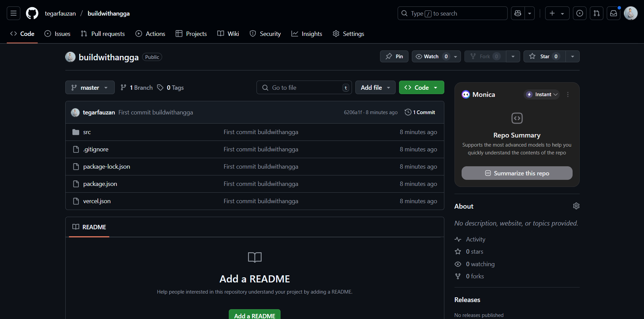644x319 pixels.
Task: Open the master branch selector
Action: pyautogui.click(x=90, y=88)
